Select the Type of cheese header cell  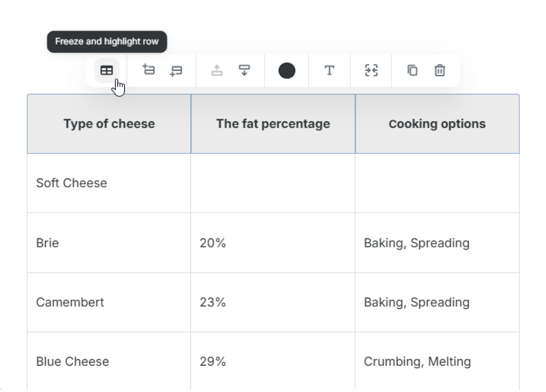tap(109, 124)
